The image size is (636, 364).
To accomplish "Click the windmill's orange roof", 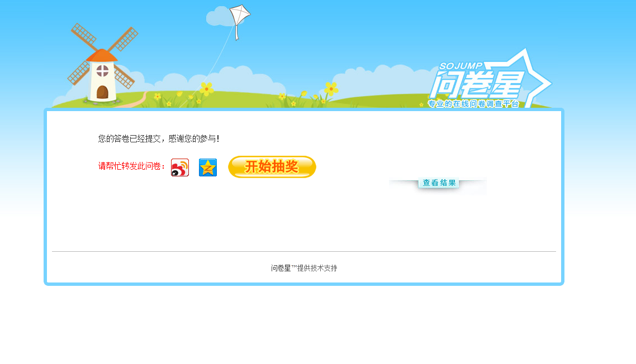I will click(102, 55).
